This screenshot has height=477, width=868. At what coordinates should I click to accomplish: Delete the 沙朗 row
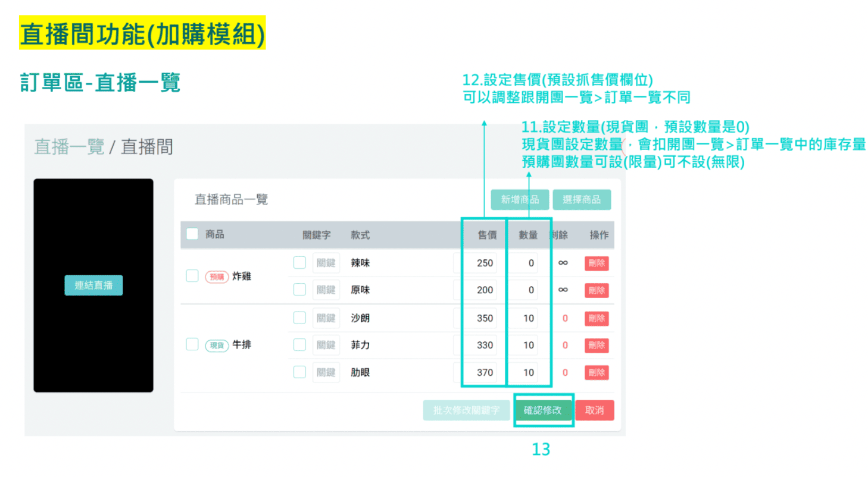[x=597, y=318]
